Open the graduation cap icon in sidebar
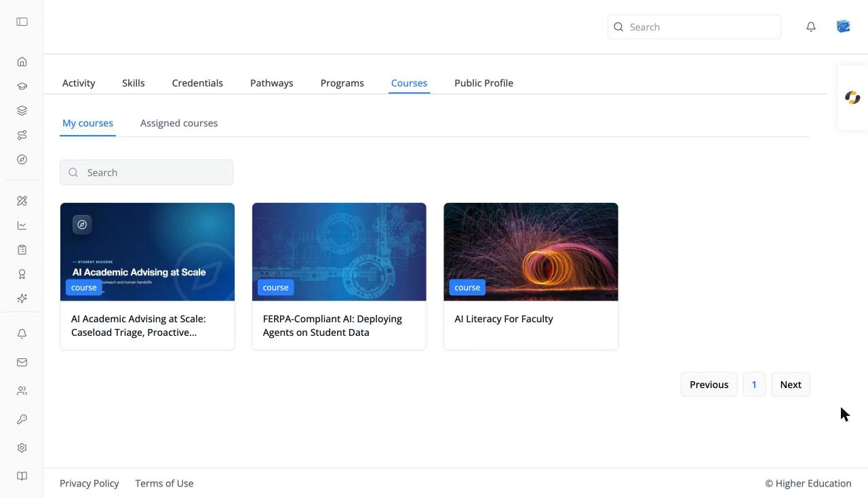Viewport: 868px width, 498px height. [x=22, y=86]
